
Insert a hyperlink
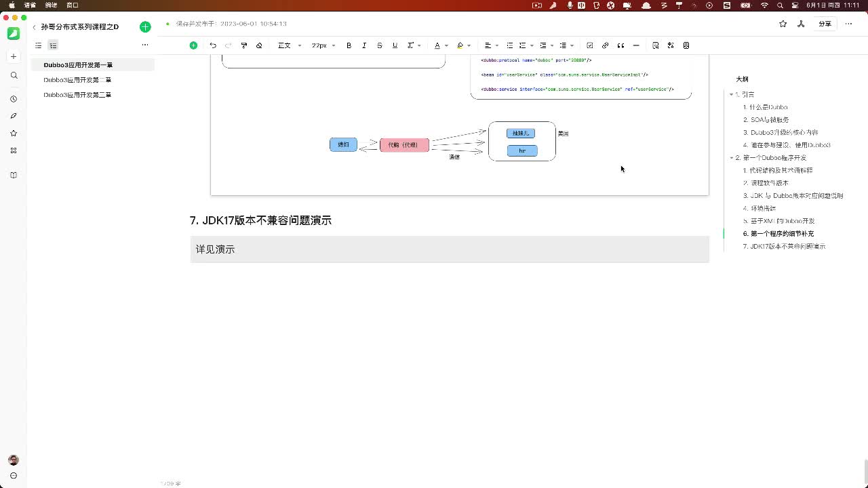[606, 45]
